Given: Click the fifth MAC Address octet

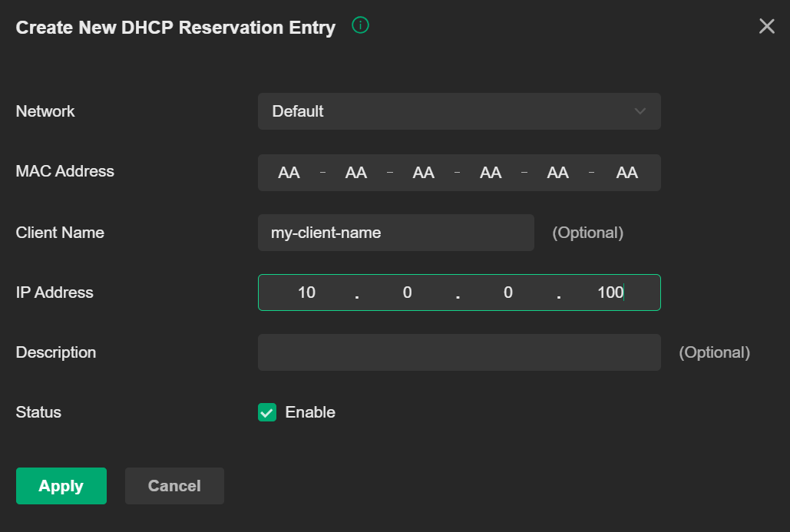Looking at the screenshot, I should (x=558, y=173).
